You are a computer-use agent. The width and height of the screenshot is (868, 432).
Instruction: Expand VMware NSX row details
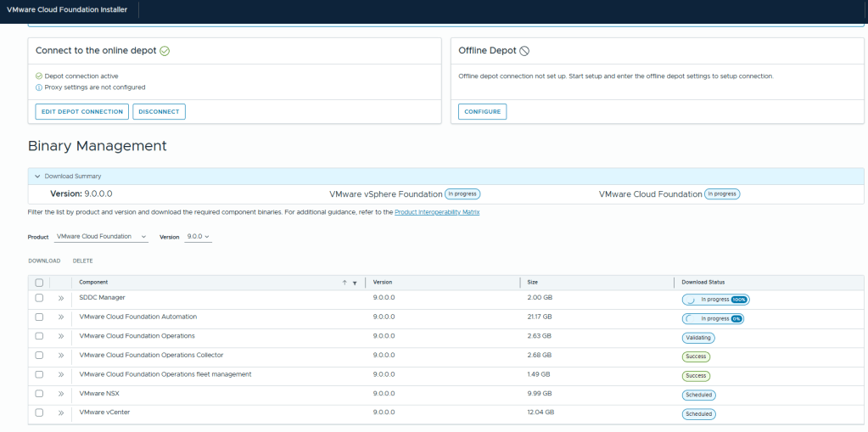pos(61,394)
